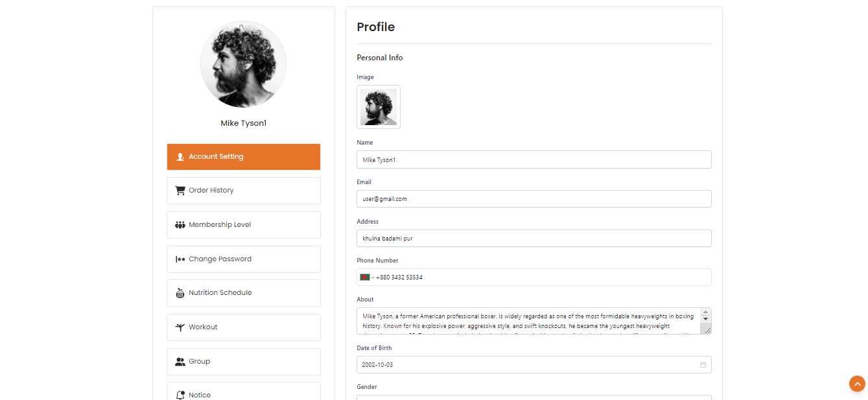This screenshot has height=400, width=868.
Task: Select the Workout menu entry
Action: [243, 327]
